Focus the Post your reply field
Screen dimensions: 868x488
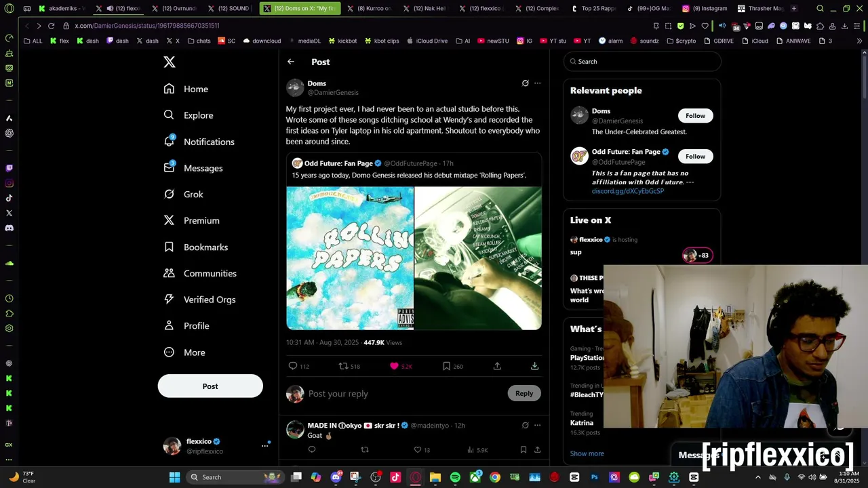point(405,394)
